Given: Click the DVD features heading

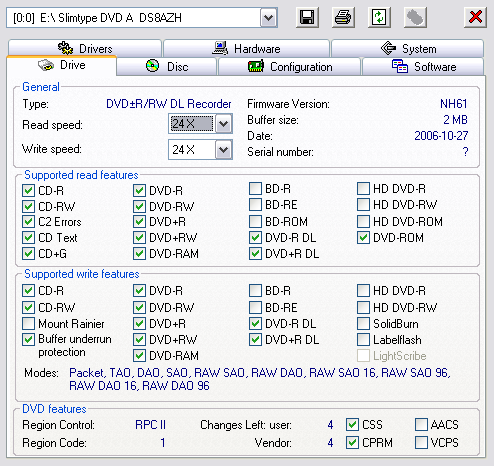Looking at the screenshot, I should (x=54, y=409).
